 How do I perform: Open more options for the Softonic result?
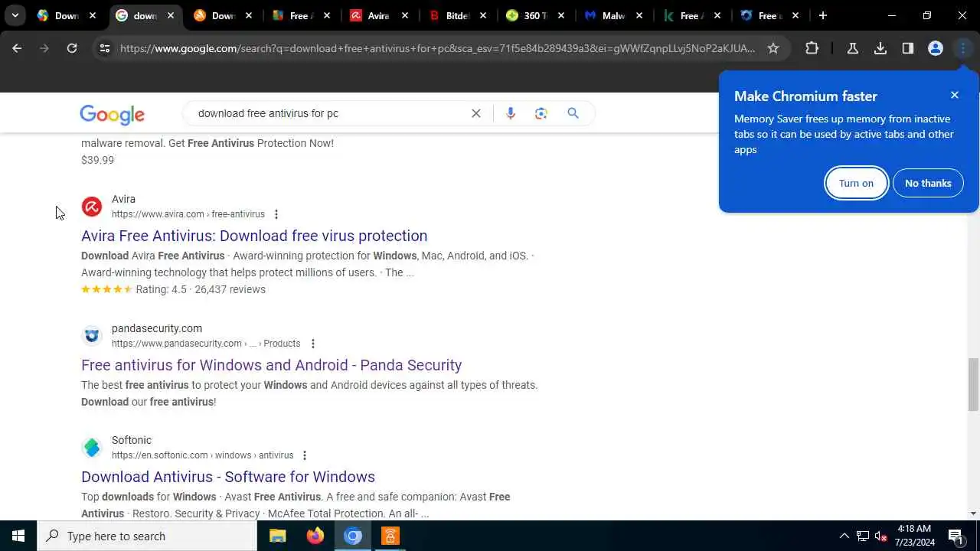(x=304, y=455)
